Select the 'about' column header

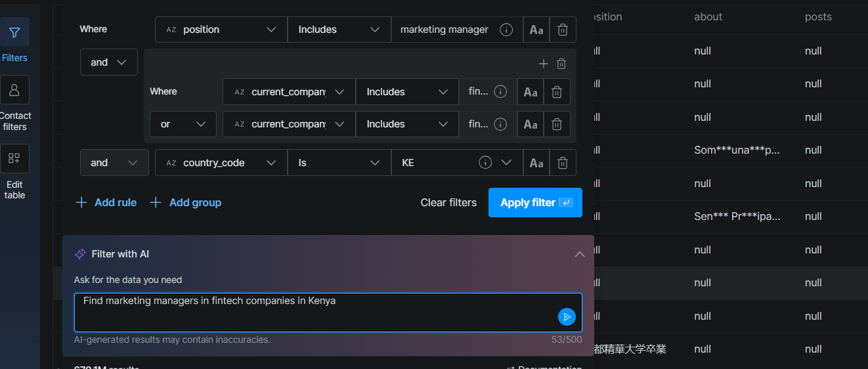[708, 17]
